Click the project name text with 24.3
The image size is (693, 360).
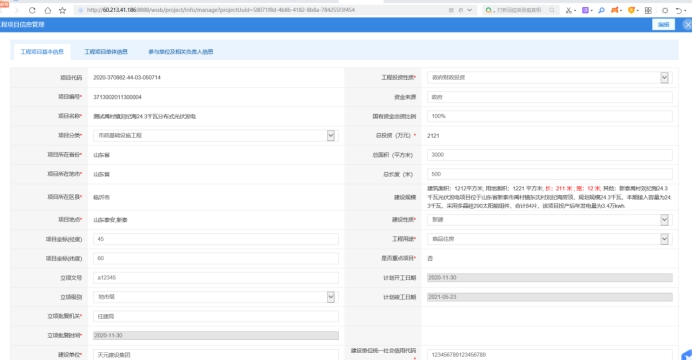(x=145, y=117)
